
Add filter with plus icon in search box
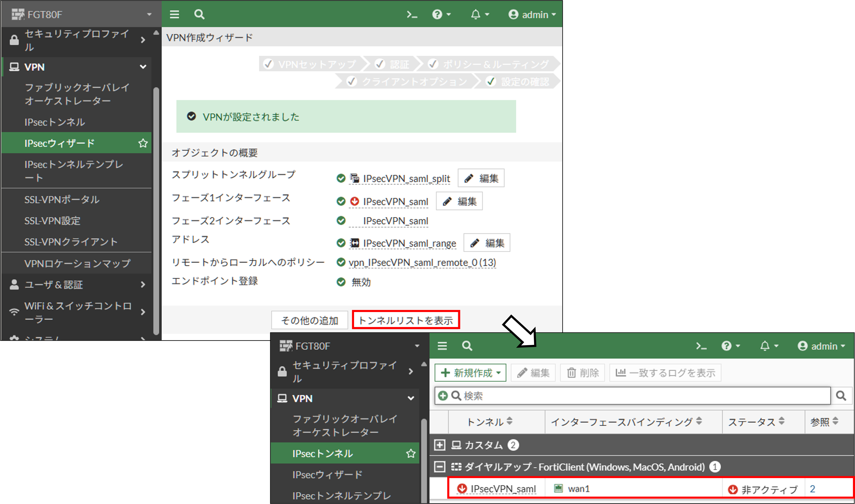click(443, 396)
